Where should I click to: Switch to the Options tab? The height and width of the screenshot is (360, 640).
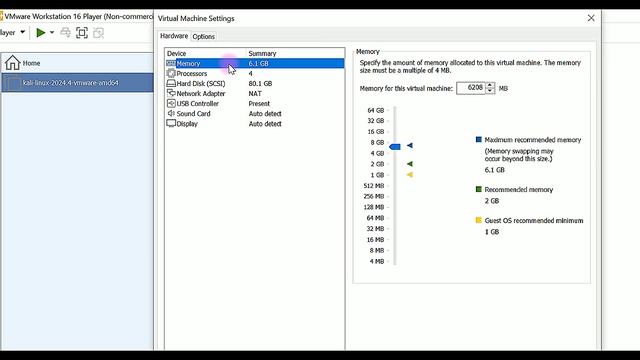point(203,36)
